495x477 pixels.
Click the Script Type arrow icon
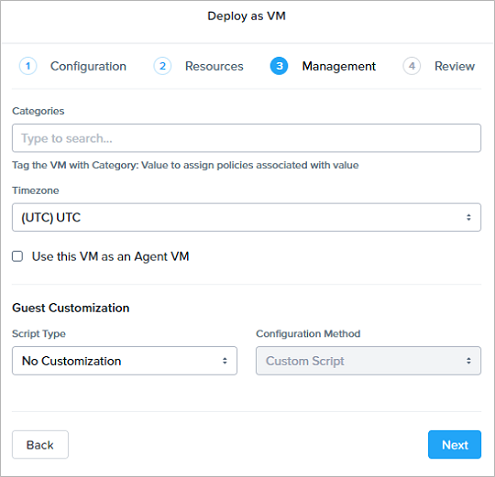coord(225,361)
